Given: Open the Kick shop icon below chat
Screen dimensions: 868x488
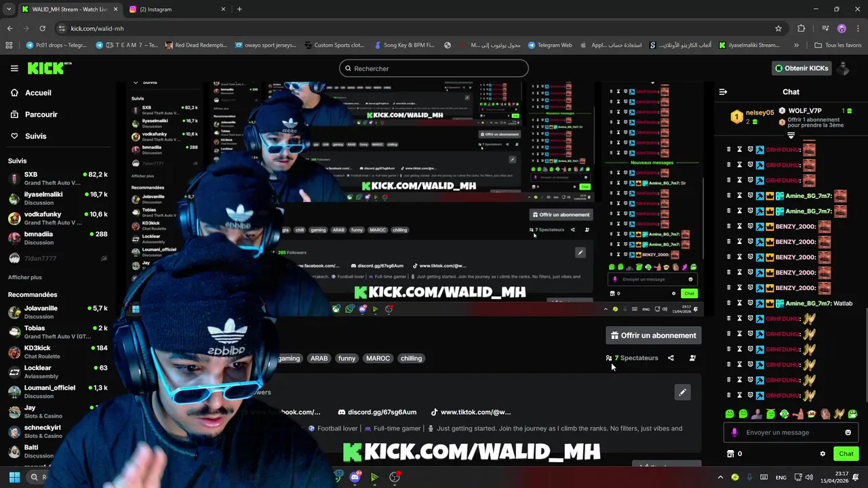Looking at the screenshot, I should pyautogui.click(x=730, y=454).
